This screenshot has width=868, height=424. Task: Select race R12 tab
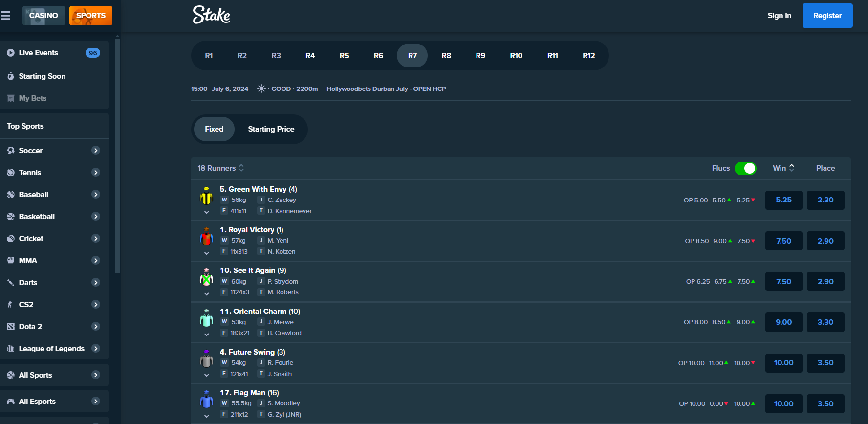[x=589, y=56]
